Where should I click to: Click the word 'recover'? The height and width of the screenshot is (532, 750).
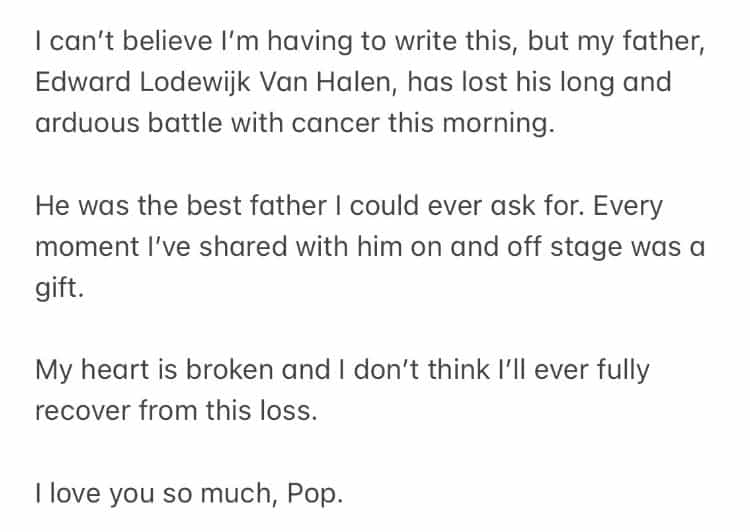[x=83, y=411]
